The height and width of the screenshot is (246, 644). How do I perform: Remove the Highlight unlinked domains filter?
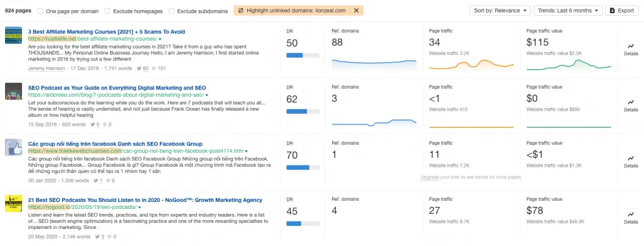point(356,11)
